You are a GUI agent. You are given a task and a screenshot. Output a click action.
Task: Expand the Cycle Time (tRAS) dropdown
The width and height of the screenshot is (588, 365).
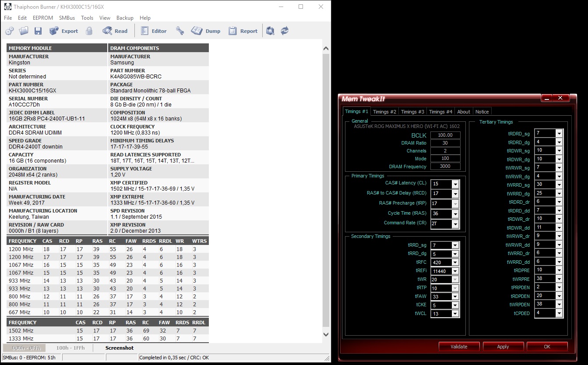(455, 214)
